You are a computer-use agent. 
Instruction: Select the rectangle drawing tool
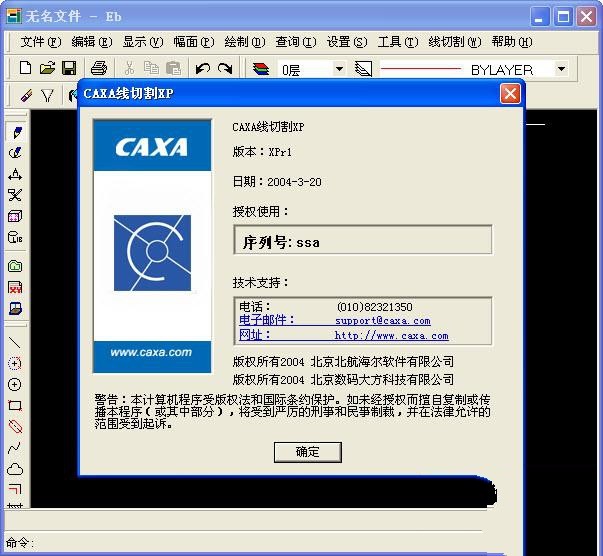click(x=15, y=405)
